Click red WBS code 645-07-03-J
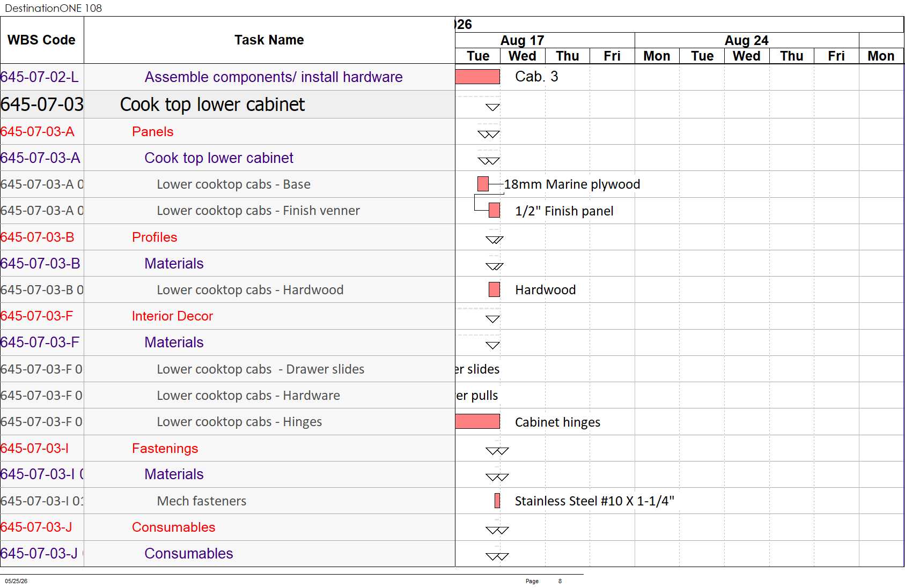The image size is (905, 588). (x=36, y=527)
